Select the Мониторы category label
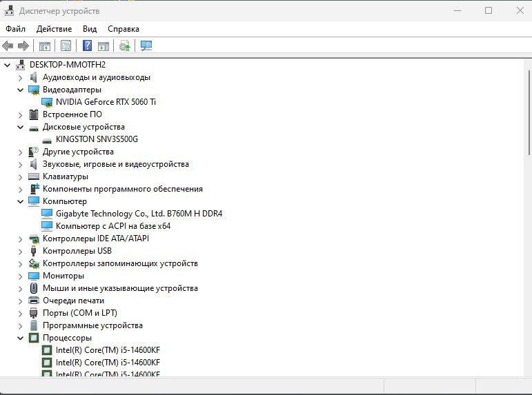This screenshot has width=532, height=395. (x=63, y=276)
